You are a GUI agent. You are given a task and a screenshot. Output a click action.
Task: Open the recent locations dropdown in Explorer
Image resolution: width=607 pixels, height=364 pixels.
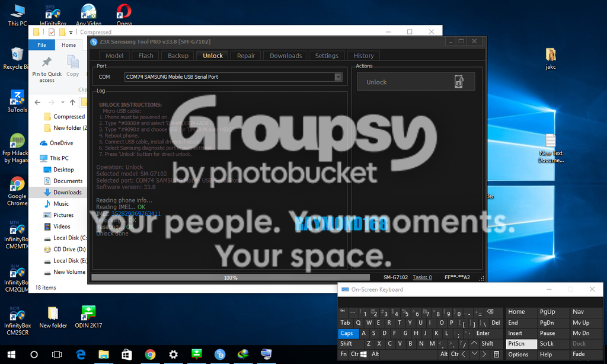62,102
